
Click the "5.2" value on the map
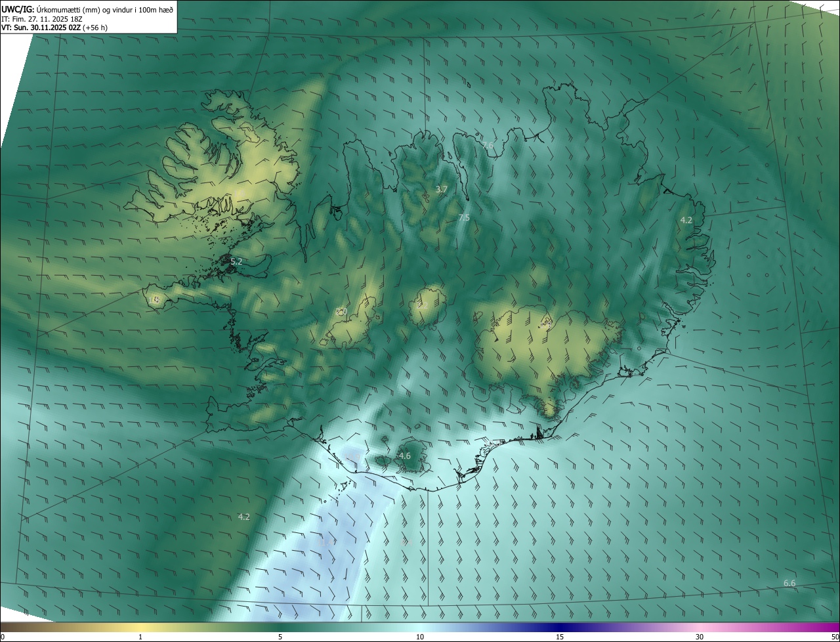236,261
